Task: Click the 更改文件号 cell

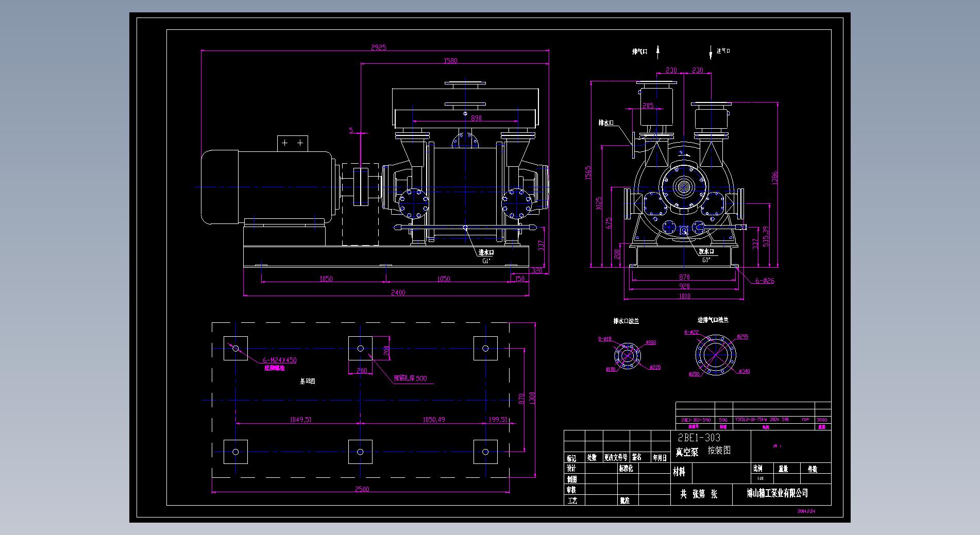Action: pos(616,457)
